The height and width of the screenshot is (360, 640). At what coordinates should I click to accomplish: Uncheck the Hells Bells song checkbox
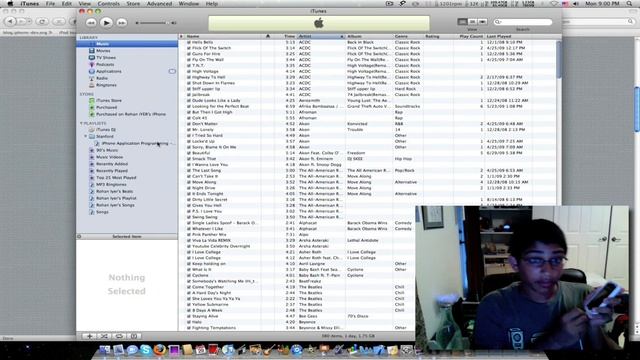click(189, 42)
